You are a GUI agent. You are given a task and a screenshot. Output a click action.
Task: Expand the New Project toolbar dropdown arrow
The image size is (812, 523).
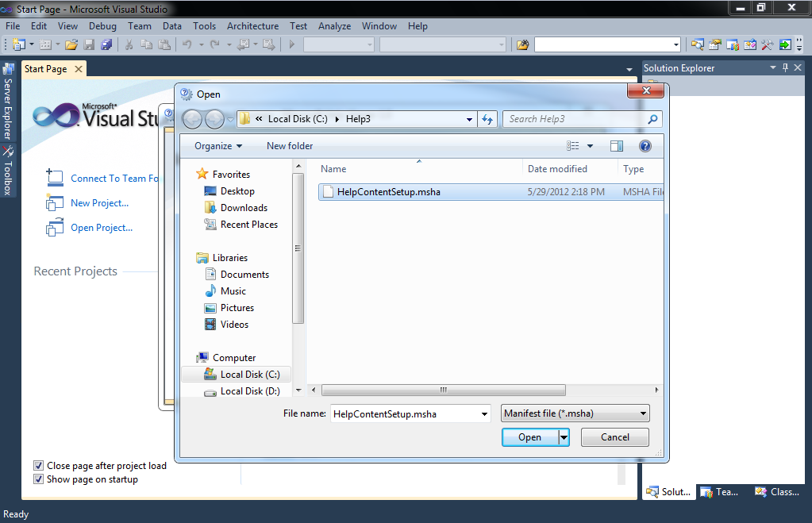(x=32, y=44)
